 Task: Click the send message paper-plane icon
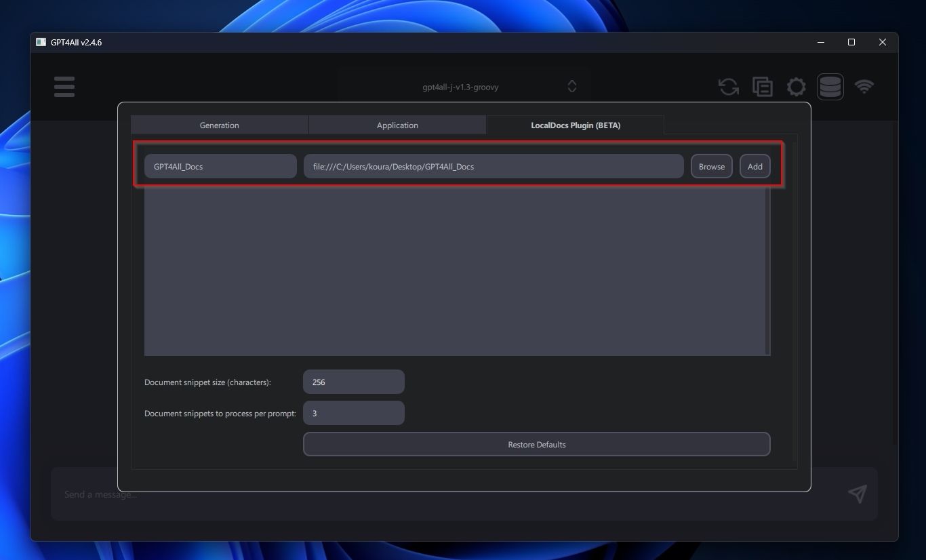857,494
